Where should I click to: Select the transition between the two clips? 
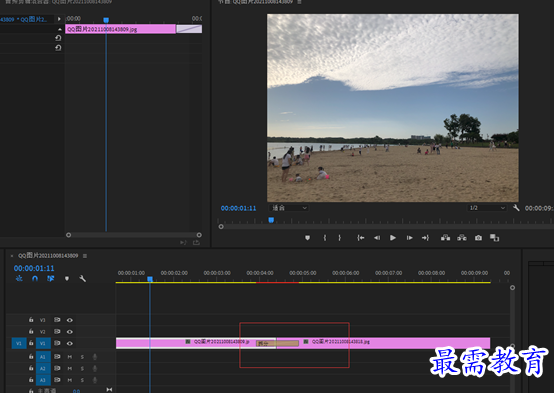tap(277, 343)
